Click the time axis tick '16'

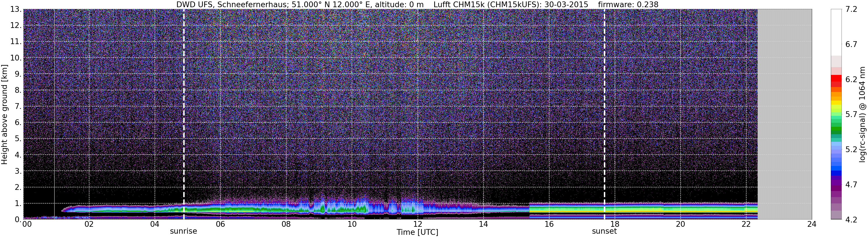[x=549, y=224]
